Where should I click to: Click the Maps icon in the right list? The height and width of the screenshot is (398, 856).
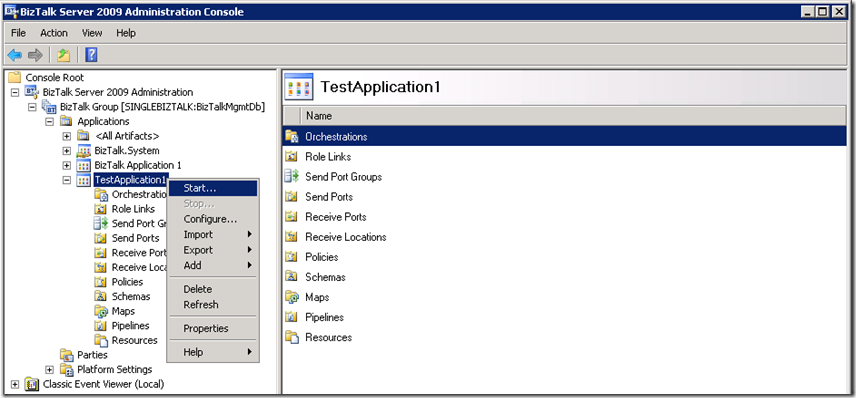coord(292,297)
